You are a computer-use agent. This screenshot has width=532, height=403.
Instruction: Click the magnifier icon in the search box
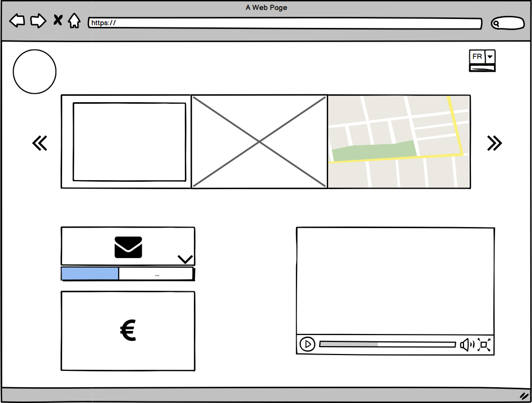click(496, 24)
